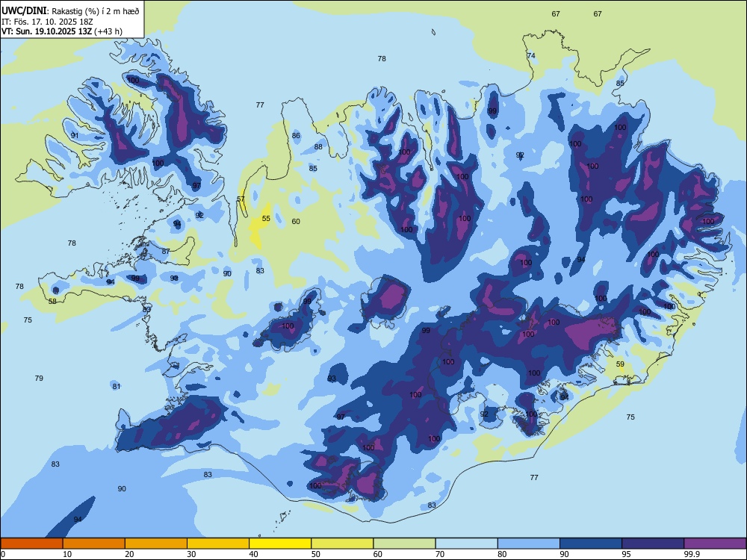Click the '81' value off southwest coast
747x560 pixels.
117,387
